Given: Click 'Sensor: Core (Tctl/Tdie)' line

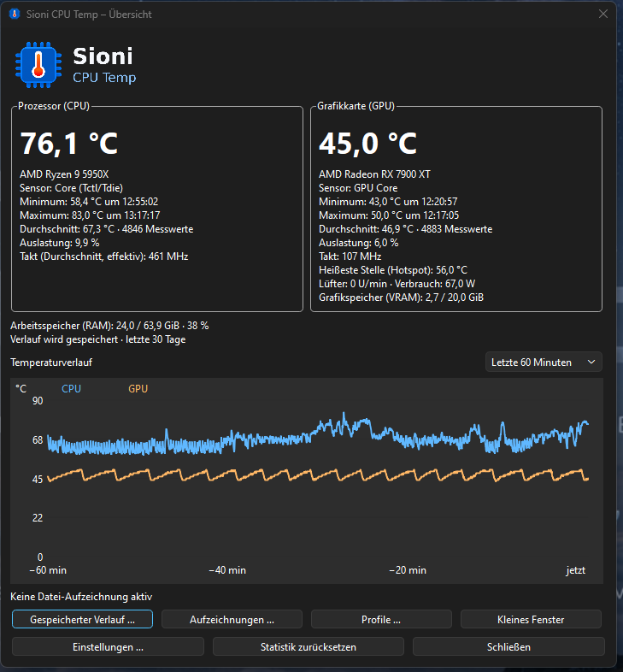Looking at the screenshot, I should [71, 188].
